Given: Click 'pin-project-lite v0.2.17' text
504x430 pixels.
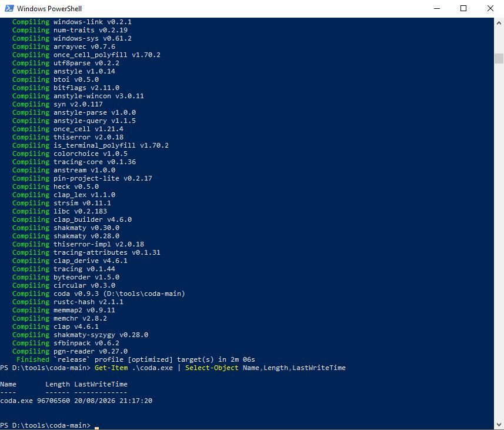Looking at the screenshot, I should pyautogui.click(x=103, y=178).
